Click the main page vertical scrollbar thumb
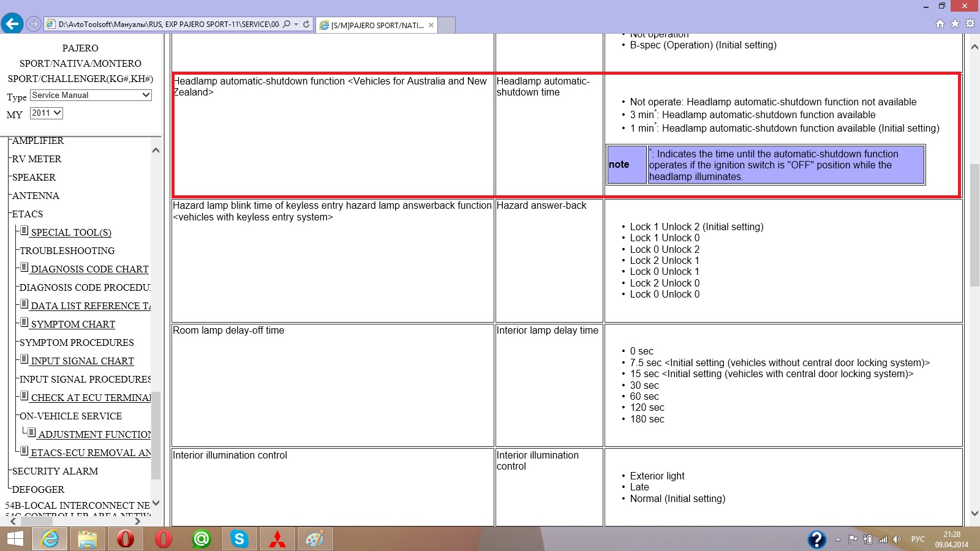 click(x=974, y=225)
